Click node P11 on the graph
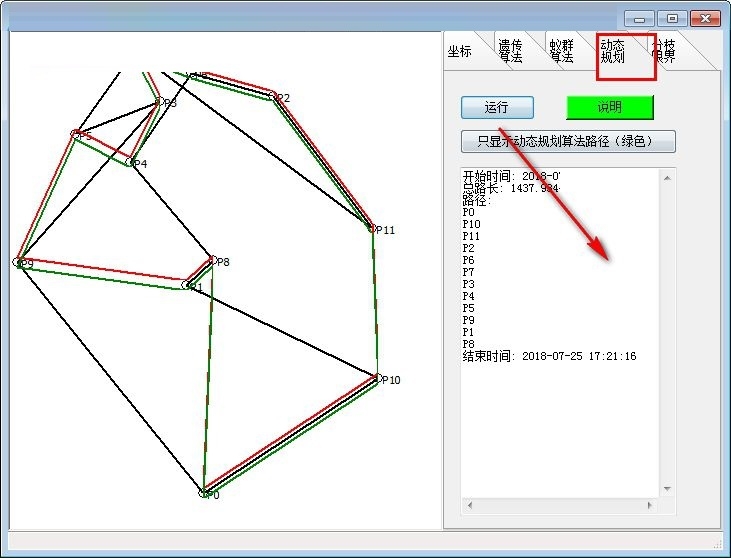This screenshot has width=731, height=558. tap(372, 228)
